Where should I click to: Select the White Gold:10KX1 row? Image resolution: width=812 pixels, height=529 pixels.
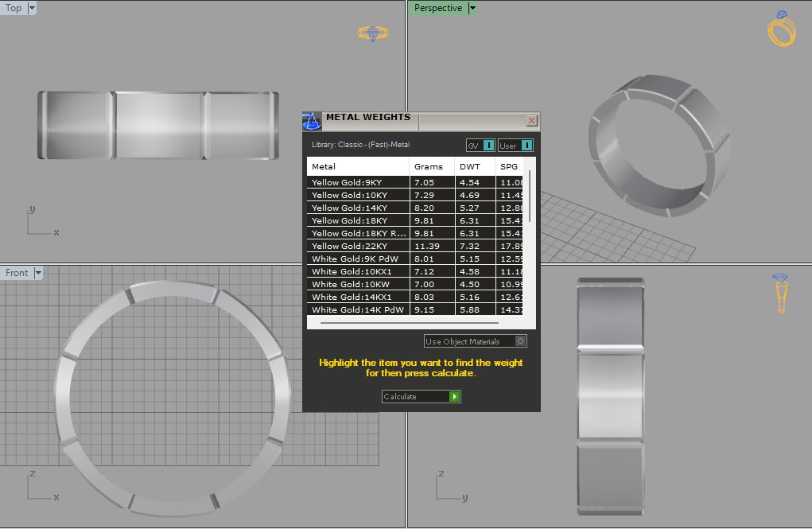tap(415, 271)
